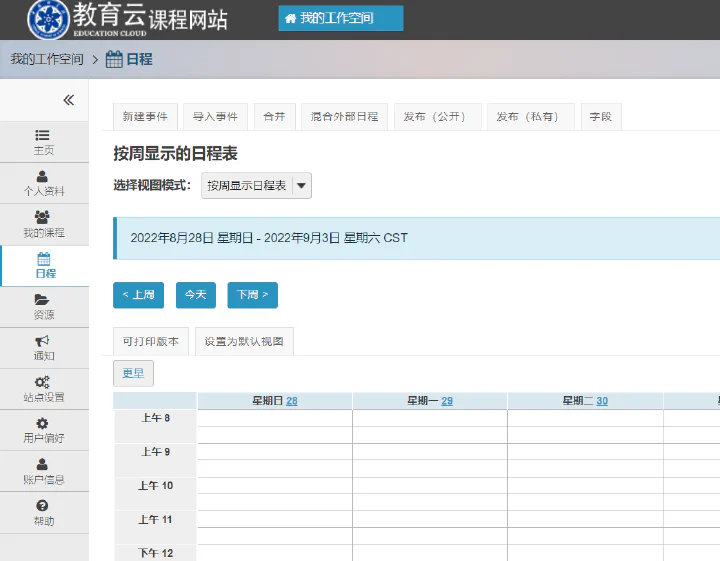The image size is (720, 561).
Task: Click the Education Cloud logo emblem
Action: click(48, 19)
